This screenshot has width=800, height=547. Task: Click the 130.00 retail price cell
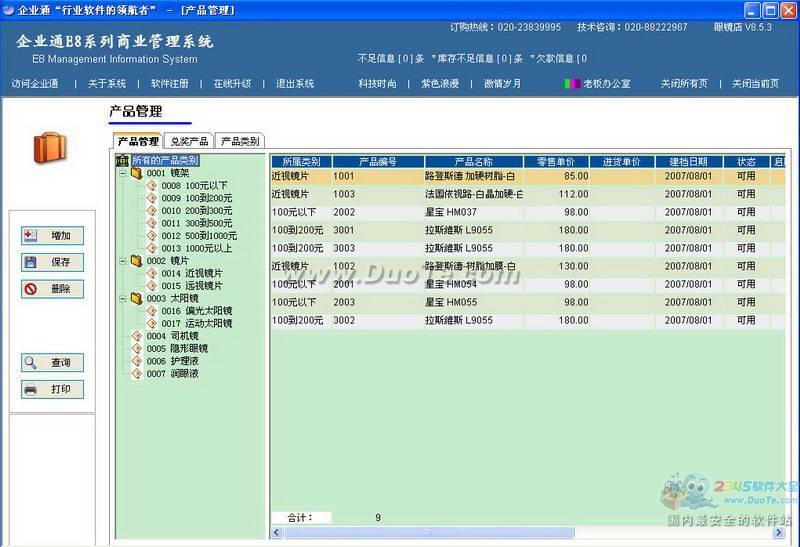(x=556, y=266)
